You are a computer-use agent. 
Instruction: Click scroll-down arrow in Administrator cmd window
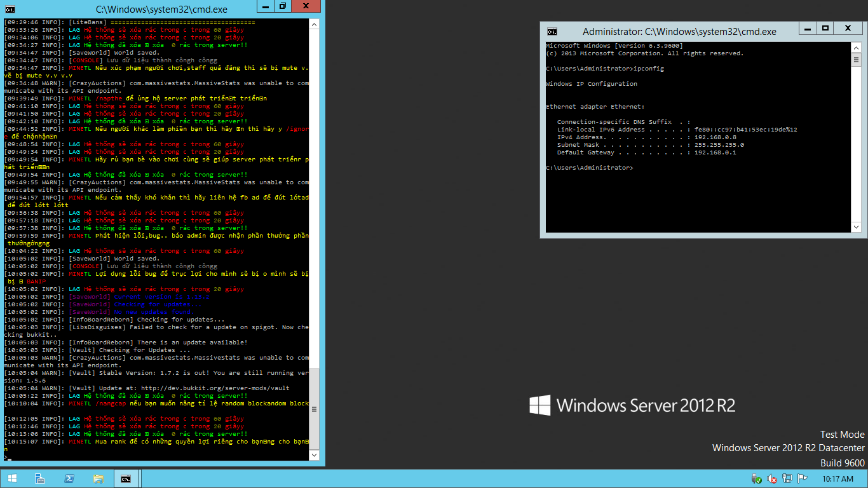coord(855,227)
